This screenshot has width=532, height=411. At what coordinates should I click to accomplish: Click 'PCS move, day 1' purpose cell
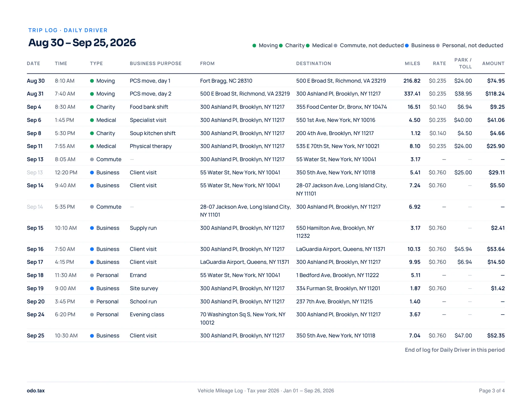pyautogui.click(x=150, y=81)
